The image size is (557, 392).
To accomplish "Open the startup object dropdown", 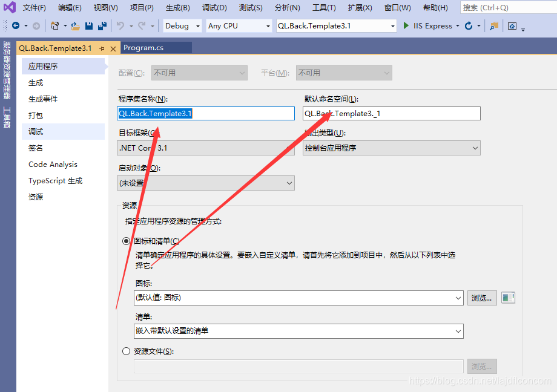I will pos(206,183).
